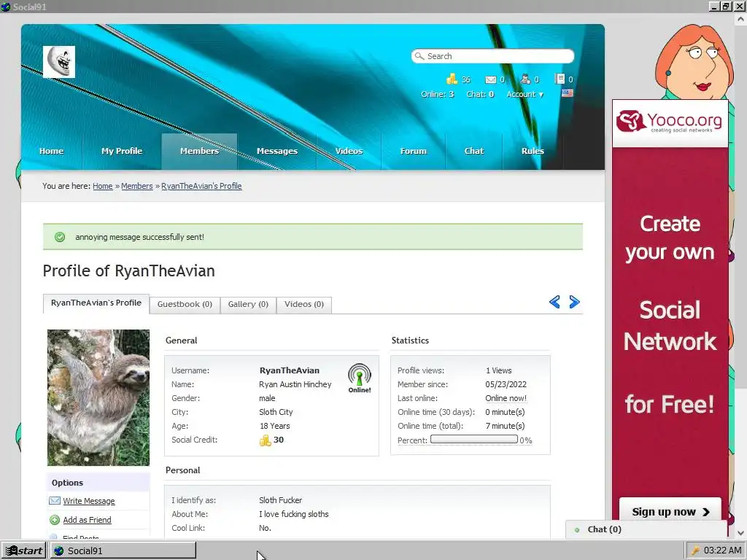The width and height of the screenshot is (747, 560).
Task: Open the Chat navigation item
Action: [474, 151]
